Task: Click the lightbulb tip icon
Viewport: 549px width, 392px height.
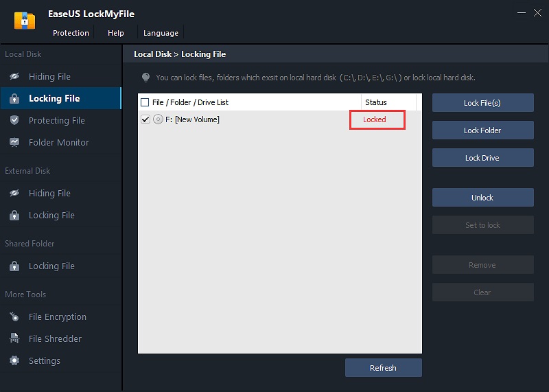Action: point(145,78)
